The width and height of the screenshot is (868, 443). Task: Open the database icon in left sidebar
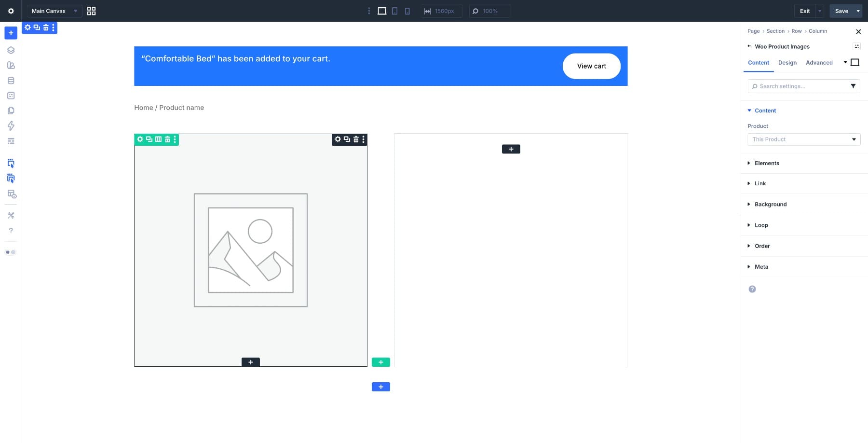[x=11, y=81]
